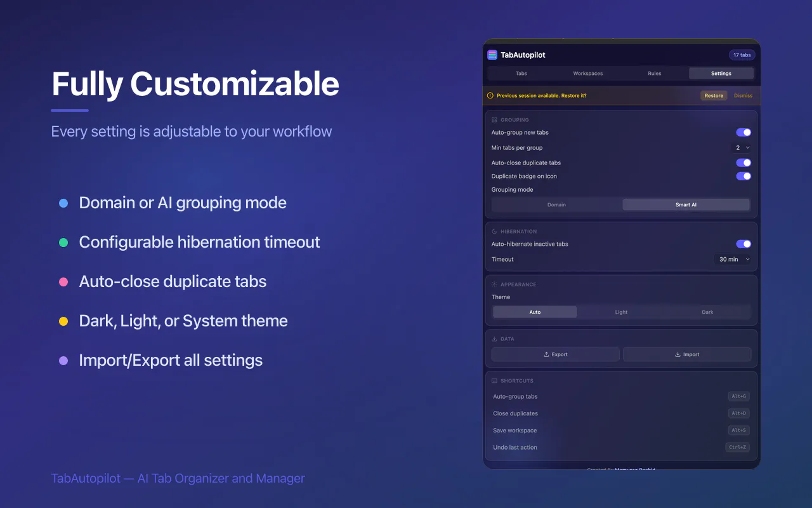Click the TabAutopilot logo icon
Screen dimensions: 812x508
pos(492,55)
